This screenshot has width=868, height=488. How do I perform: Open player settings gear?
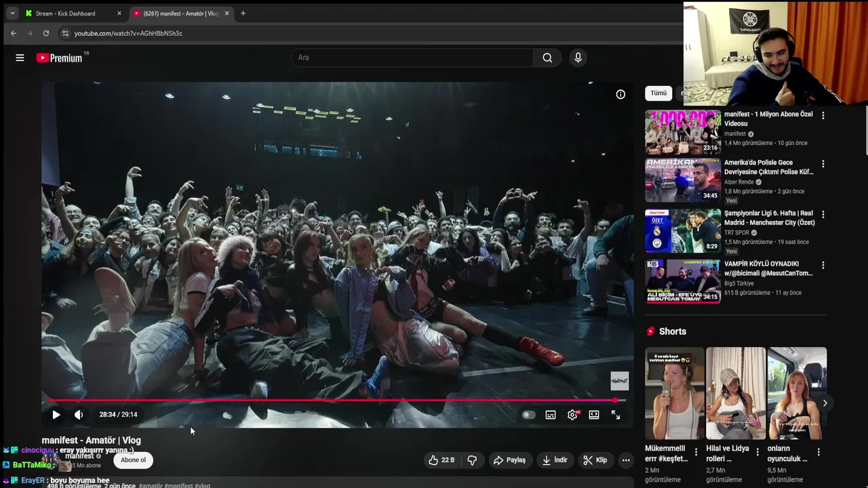(x=572, y=415)
